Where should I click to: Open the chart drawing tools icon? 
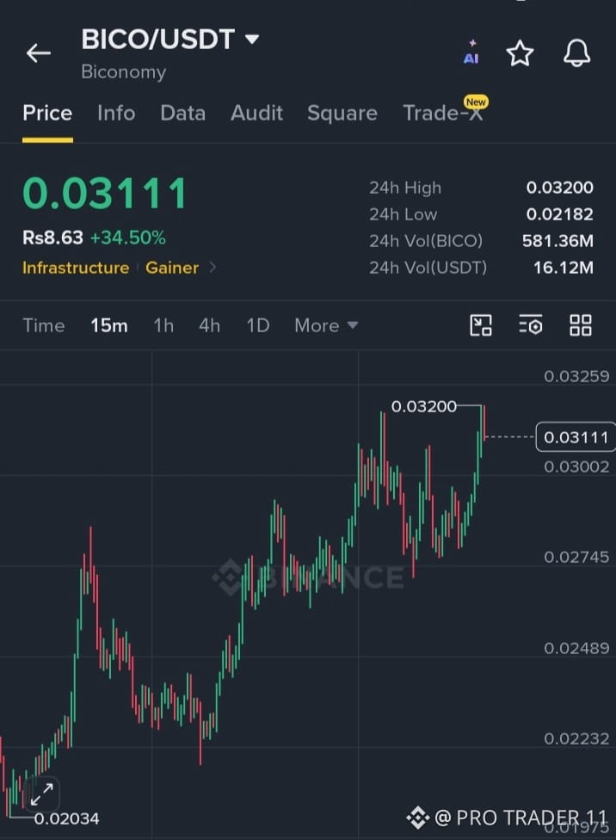pyautogui.click(x=480, y=325)
